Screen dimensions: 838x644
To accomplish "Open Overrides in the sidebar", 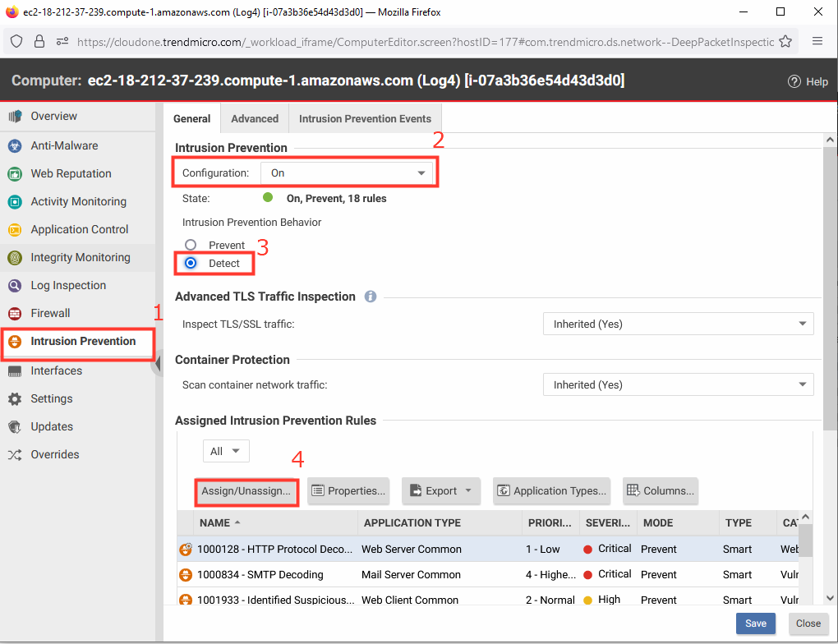I will [x=55, y=455].
